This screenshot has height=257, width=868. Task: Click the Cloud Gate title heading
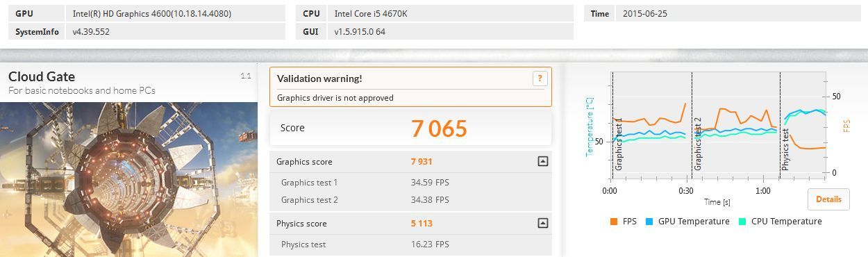42,76
